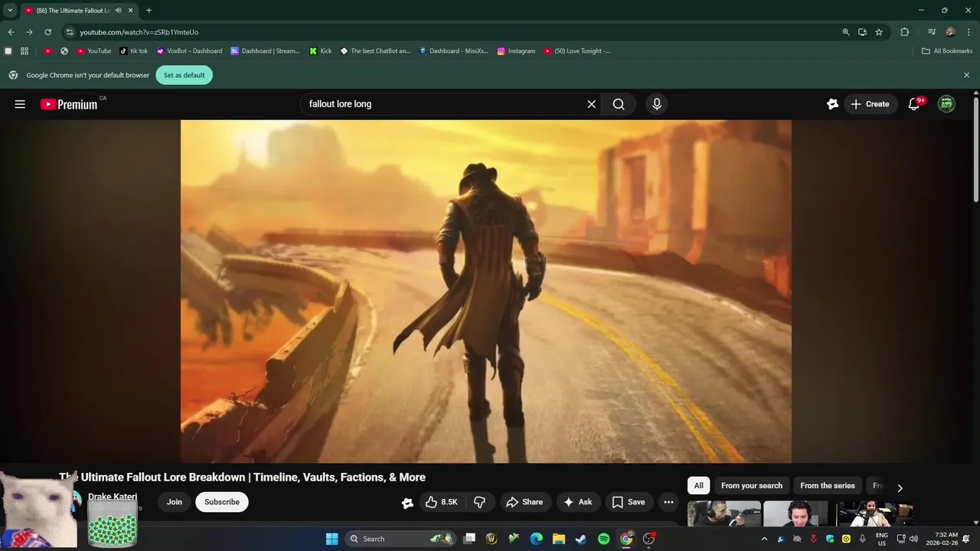980x551 pixels.
Task: Click the YouTube search magnifier button
Action: tap(619, 104)
